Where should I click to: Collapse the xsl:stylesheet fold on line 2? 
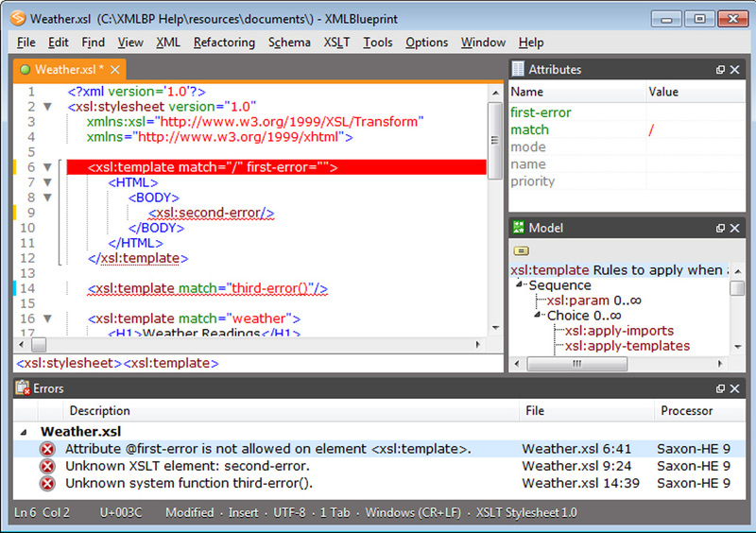point(47,107)
